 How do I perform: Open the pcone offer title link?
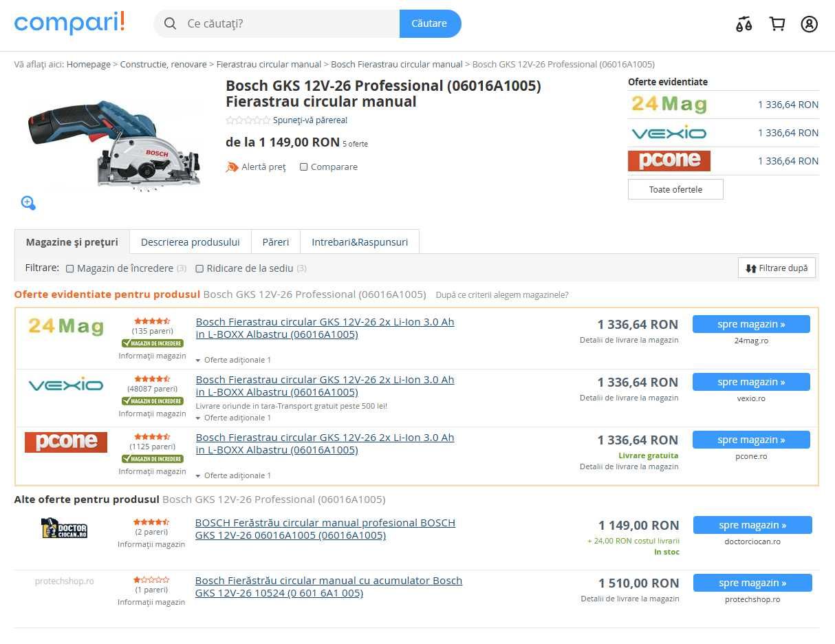[325, 444]
